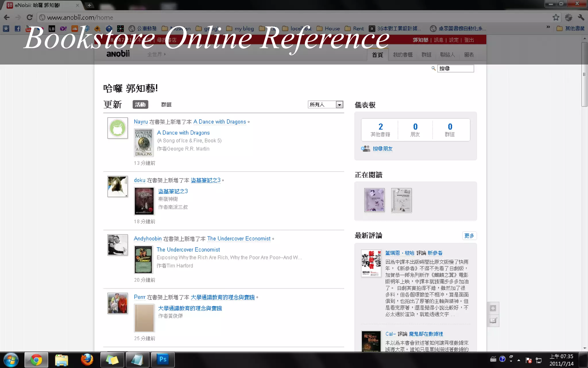Open 設定 in the top bar
Screen dimensions: 588x368
pyautogui.click(x=454, y=40)
